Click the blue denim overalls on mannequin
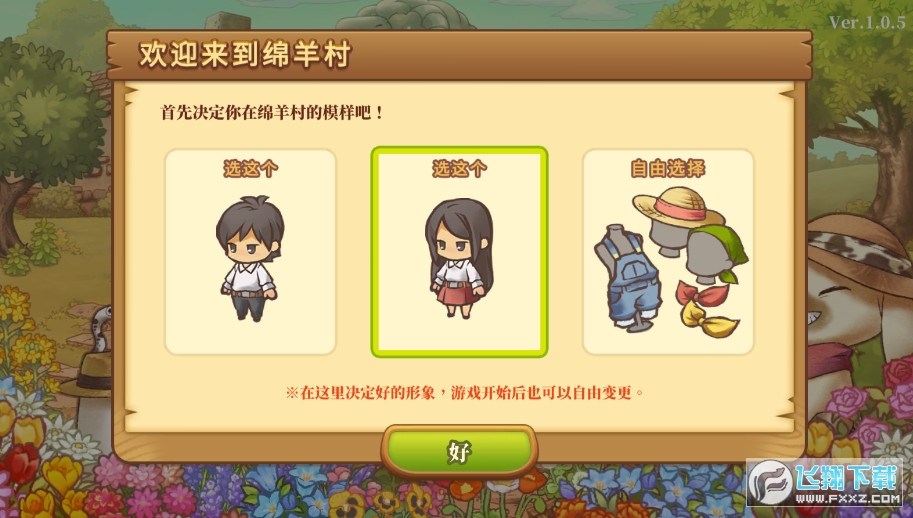Viewport: 913px width, 518px height. click(628, 278)
